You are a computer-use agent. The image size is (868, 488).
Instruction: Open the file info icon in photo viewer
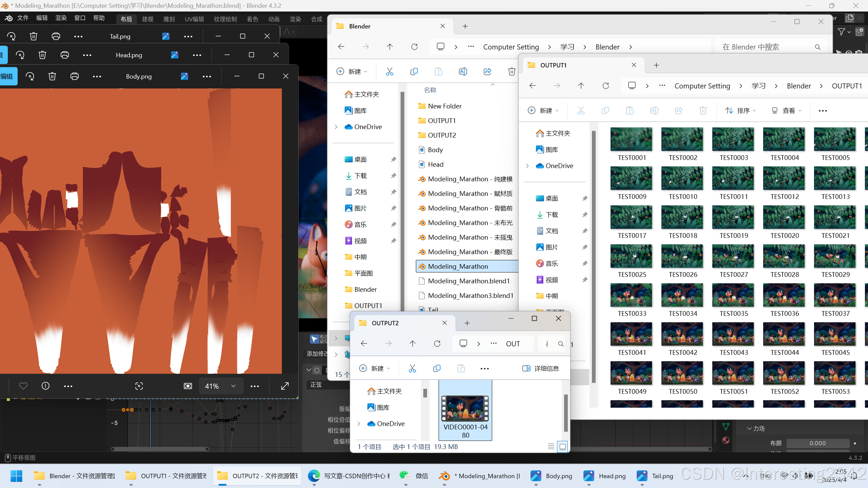pos(45,386)
